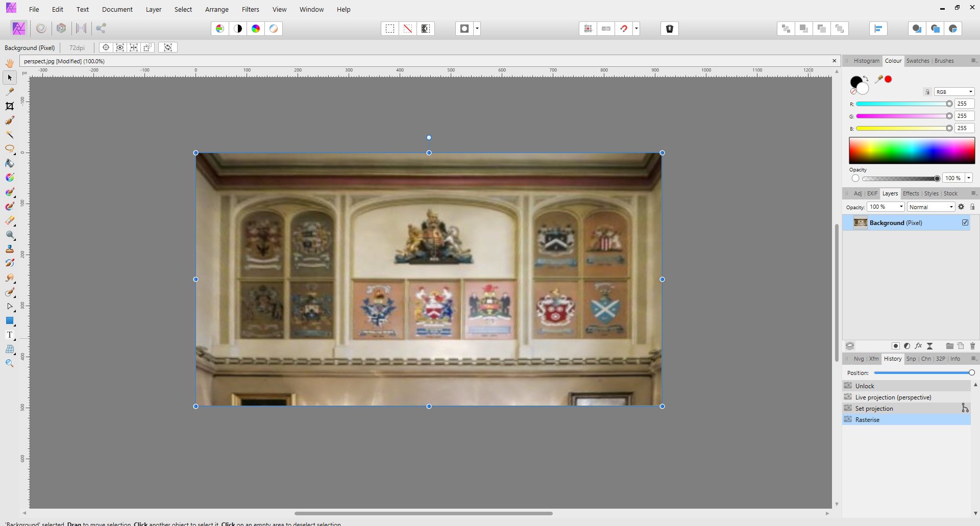The image size is (980, 526).
Task: Open the History panel preferences menu
Action: [x=973, y=359]
